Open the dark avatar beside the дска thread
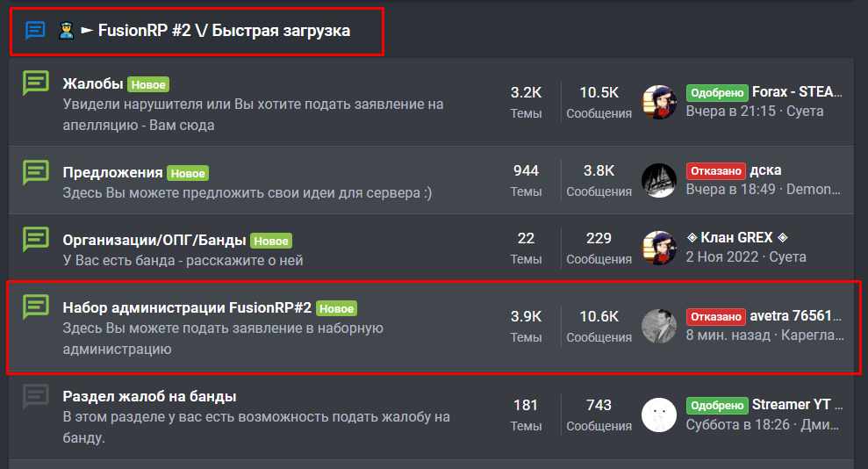This screenshot has width=868, height=469. pos(659,181)
